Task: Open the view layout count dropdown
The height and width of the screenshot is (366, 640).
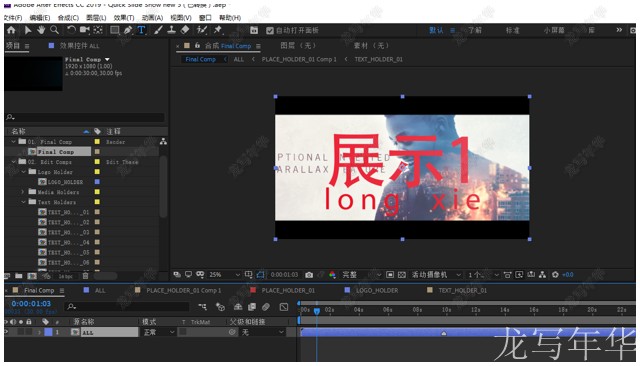Action: (483, 275)
